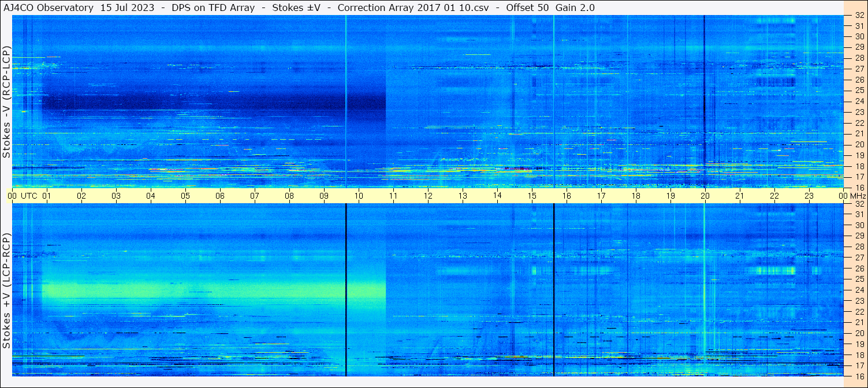Screen dimensions: 868x388
Task: Click the 'Stokes -V (RCP-LCP)' axis label
Action: point(6,102)
